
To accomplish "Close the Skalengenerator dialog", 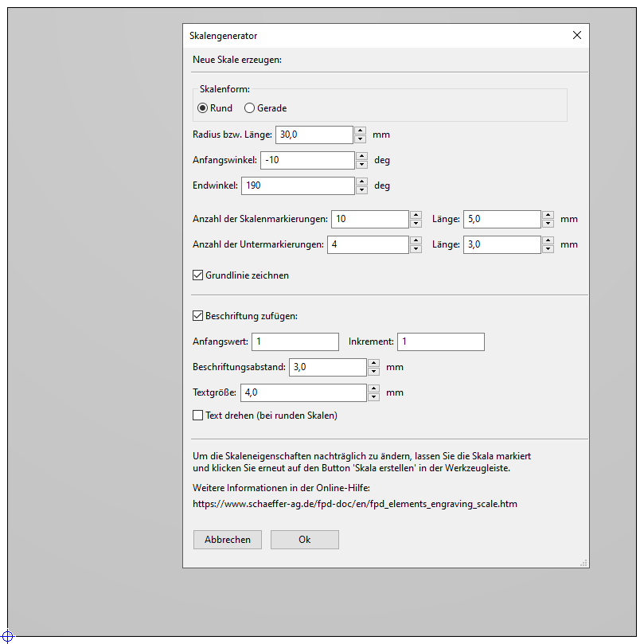I will tap(577, 36).
